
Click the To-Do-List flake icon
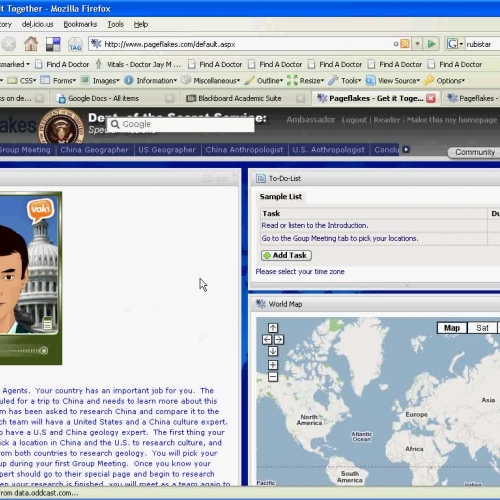pyautogui.click(x=260, y=179)
